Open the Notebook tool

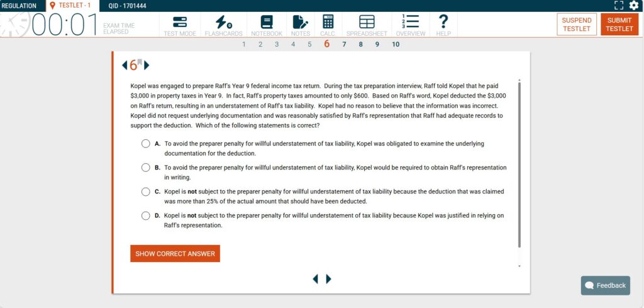click(x=267, y=25)
